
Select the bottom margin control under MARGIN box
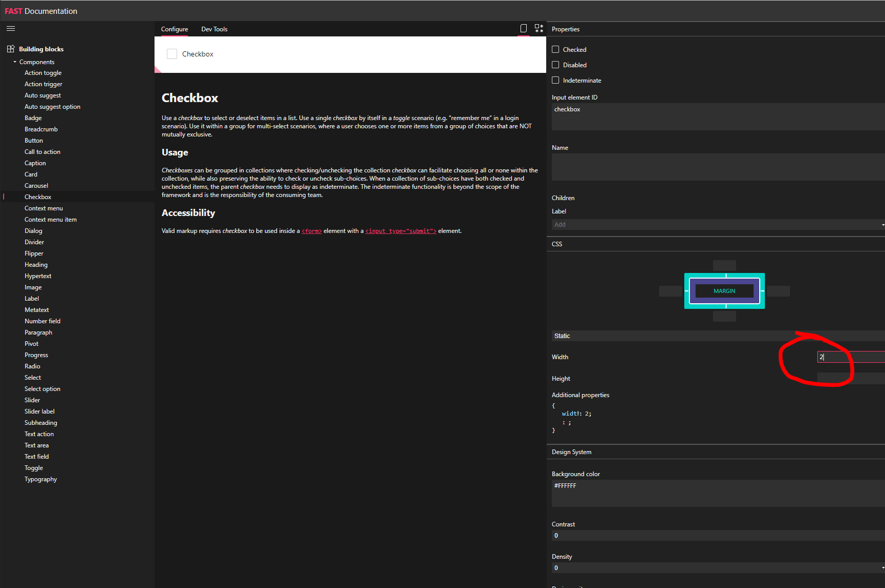[x=724, y=317]
